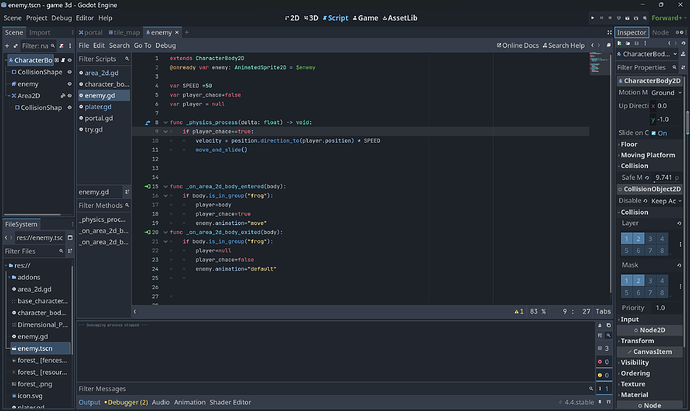Click the Stop Running Project icon
Viewport: 690px width, 411px height.
pos(610,18)
